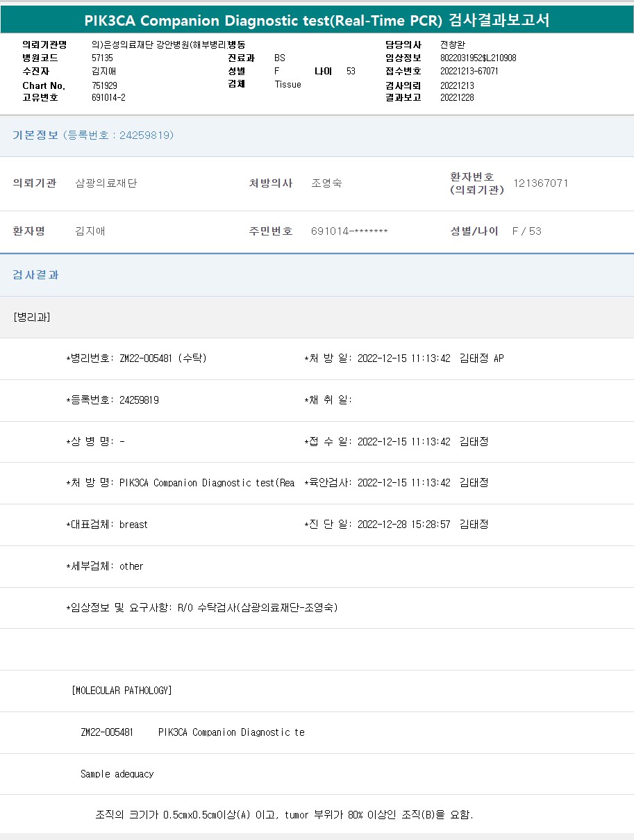Click 결과보고 date 20221228

[457, 98]
